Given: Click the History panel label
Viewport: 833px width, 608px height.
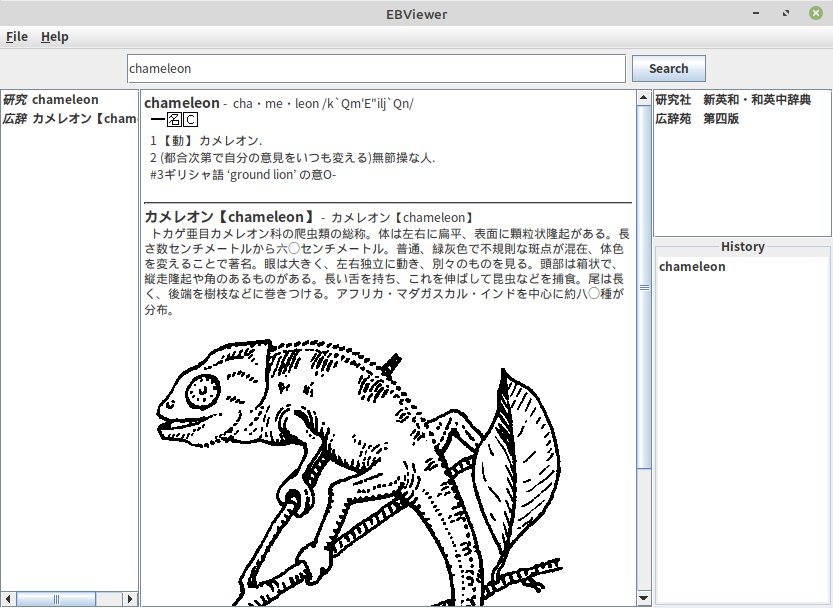Looking at the screenshot, I should tap(743, 247).
